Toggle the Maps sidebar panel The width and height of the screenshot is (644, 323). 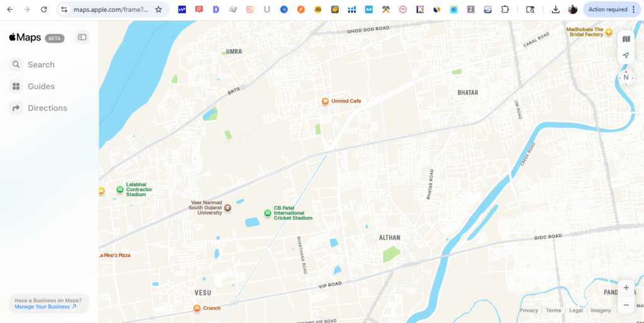[82, 37]
